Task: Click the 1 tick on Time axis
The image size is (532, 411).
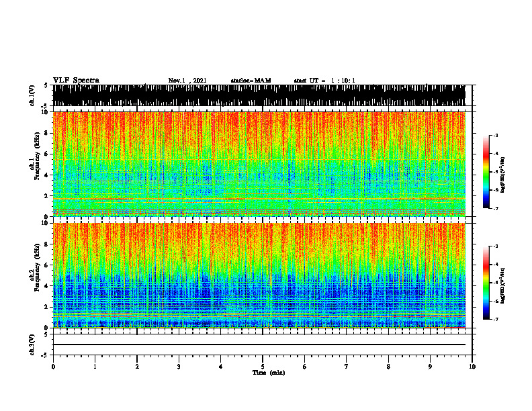Action: pyautogui.click(x=95, y=367)
